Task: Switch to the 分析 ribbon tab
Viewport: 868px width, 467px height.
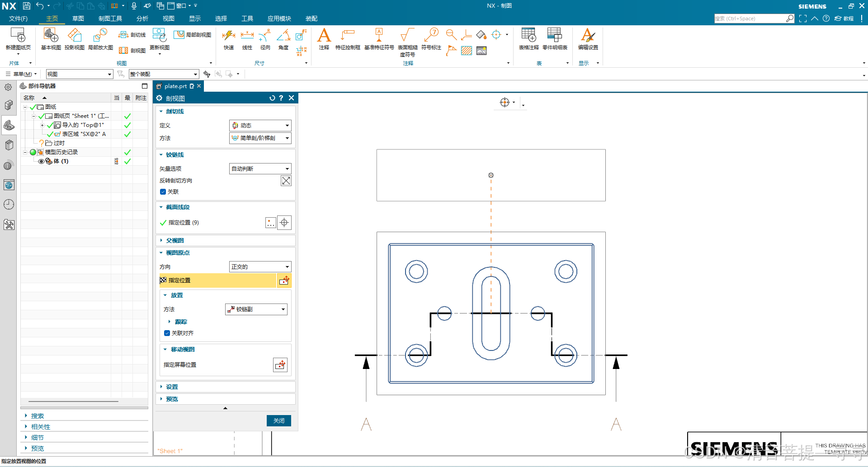Action: tap(142, 19)
